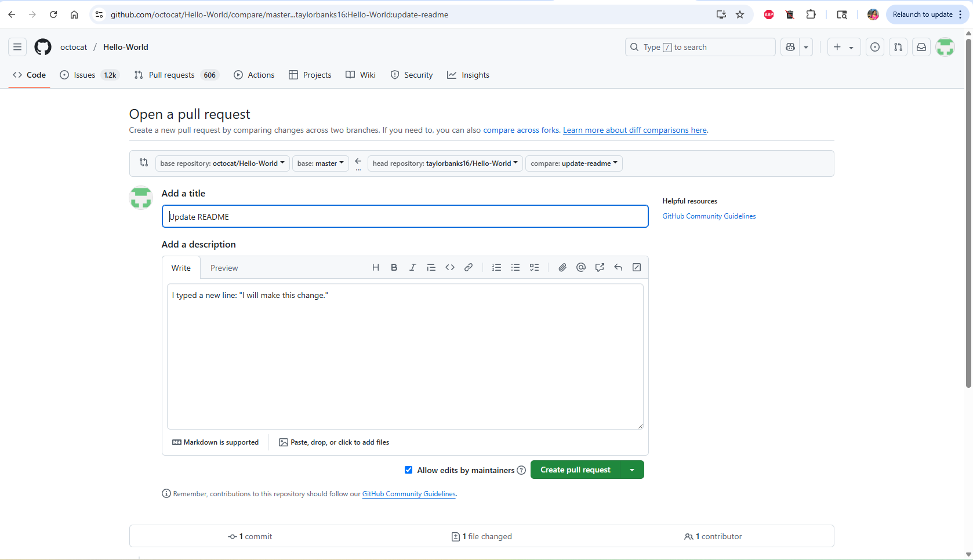
Task: Switch to Write tab in editor
Action: (181, 268)
